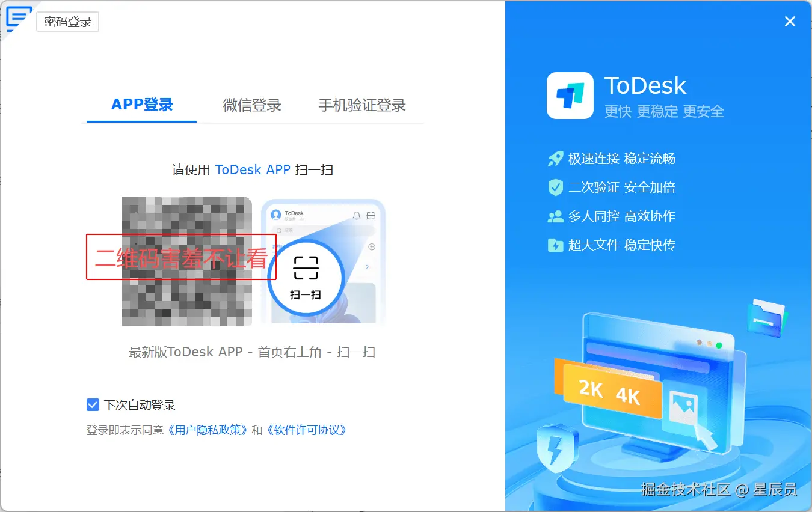Screen dimensions: 812x512
Task: Click the blurred QR code image
Action: 187,261
